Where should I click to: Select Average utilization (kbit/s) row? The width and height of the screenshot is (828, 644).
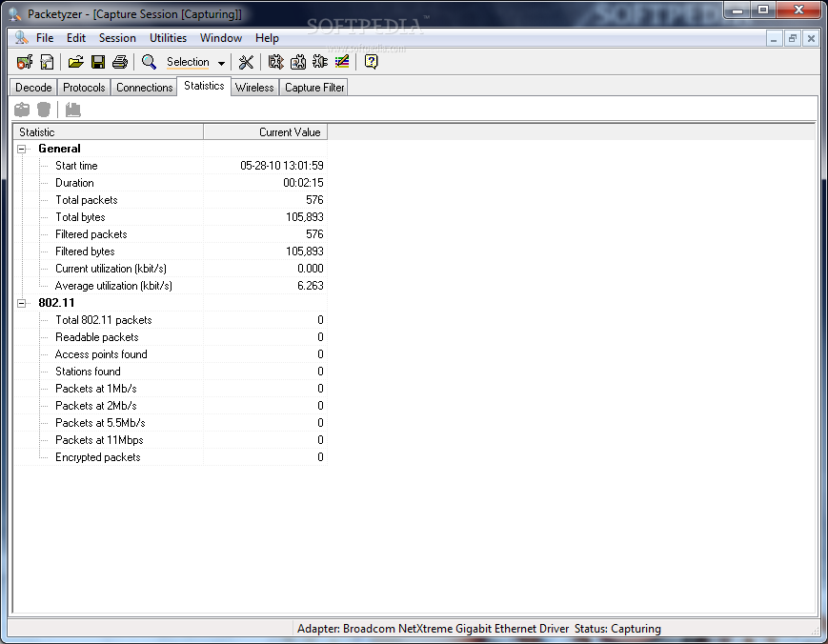coord(170,286)
